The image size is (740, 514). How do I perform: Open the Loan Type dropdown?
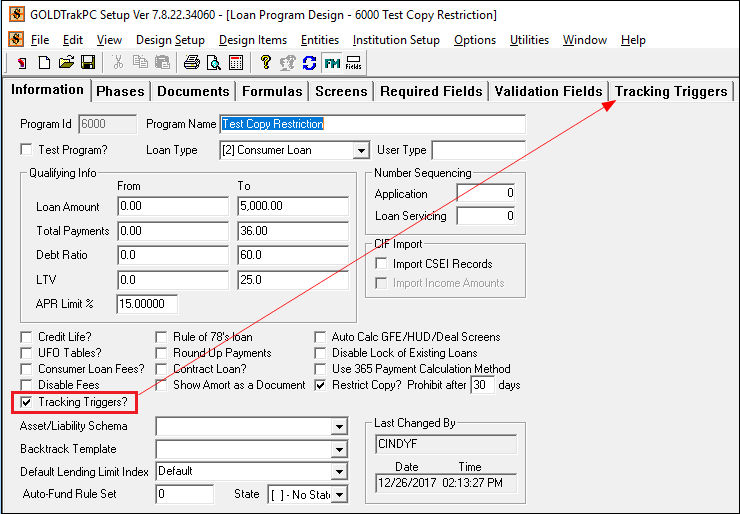361,151
